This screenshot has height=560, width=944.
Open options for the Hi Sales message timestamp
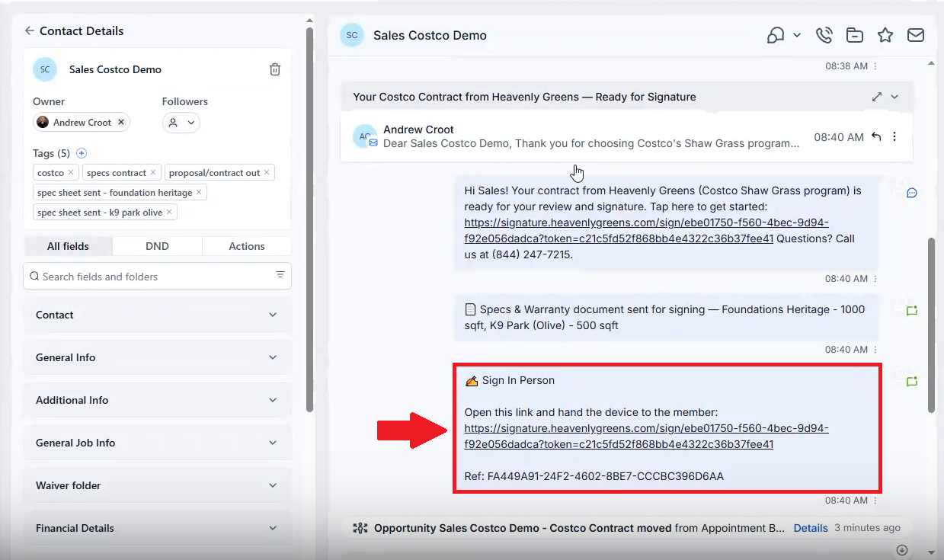pyautogui.click(x=875, y=279)
